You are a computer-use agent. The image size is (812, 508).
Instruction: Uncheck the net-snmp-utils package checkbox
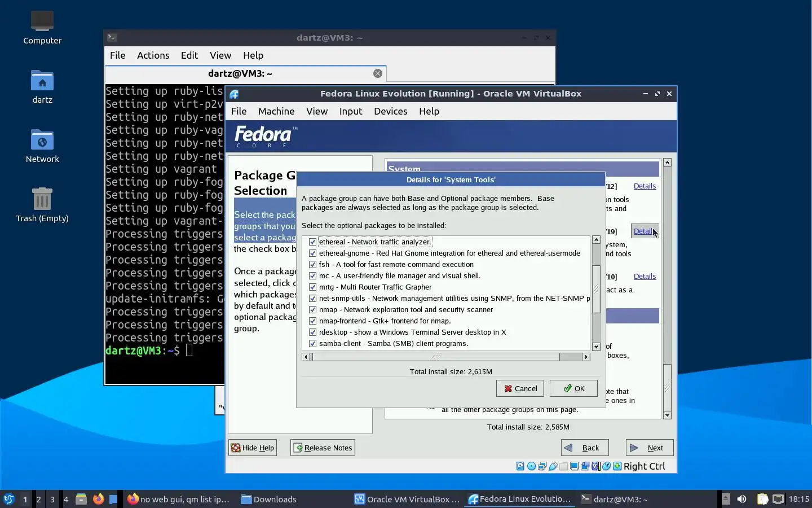[313, 298]
